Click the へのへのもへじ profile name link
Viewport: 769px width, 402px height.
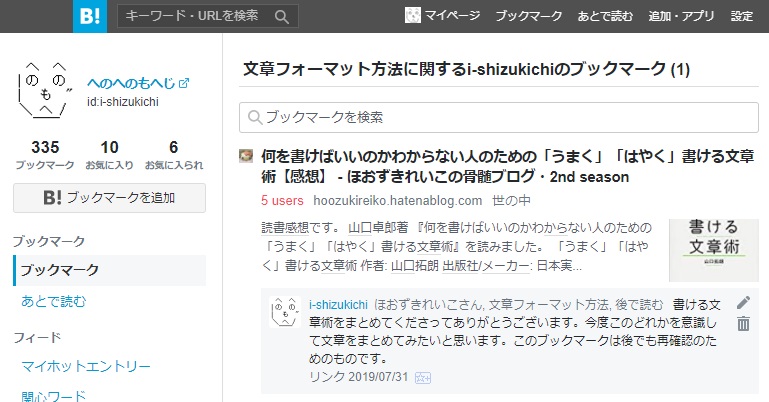click(131, 83)
